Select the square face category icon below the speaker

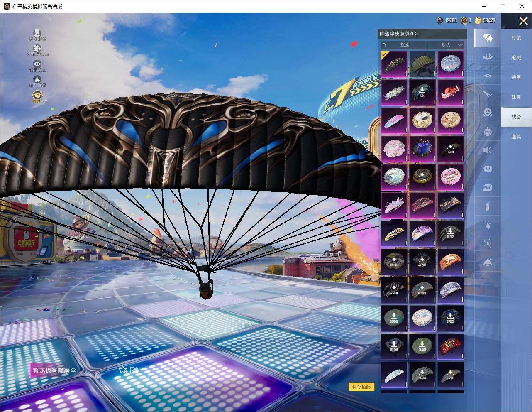pos(487,169)
